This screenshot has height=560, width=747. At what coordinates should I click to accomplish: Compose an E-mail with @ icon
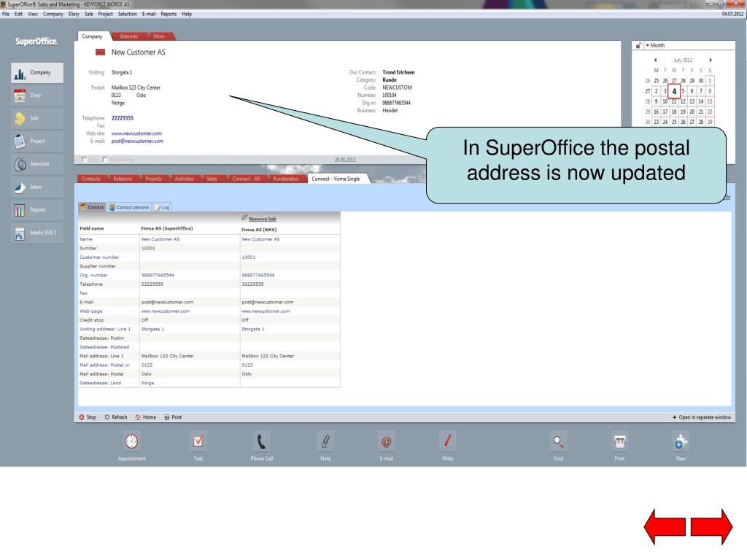[387, 442]
